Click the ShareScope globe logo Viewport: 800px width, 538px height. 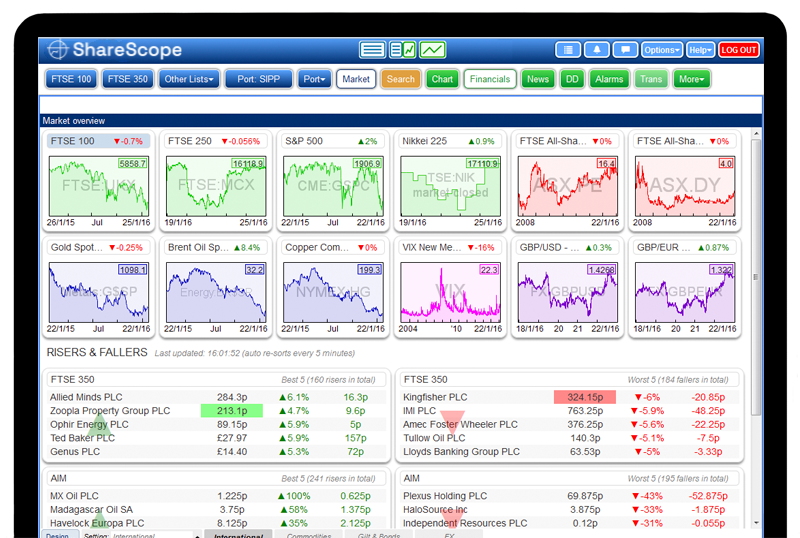pyautogui.click(x=58, y=50)
